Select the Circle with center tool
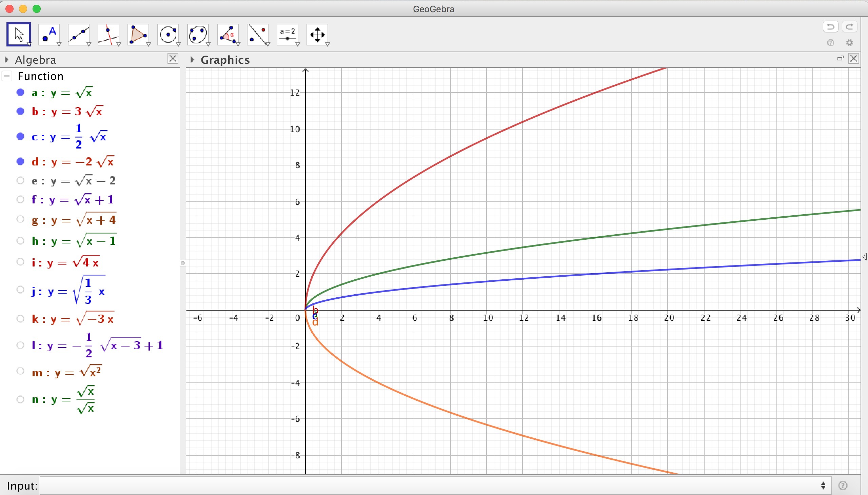This screenshot has width=868, height=495. (x=168, y=34)
